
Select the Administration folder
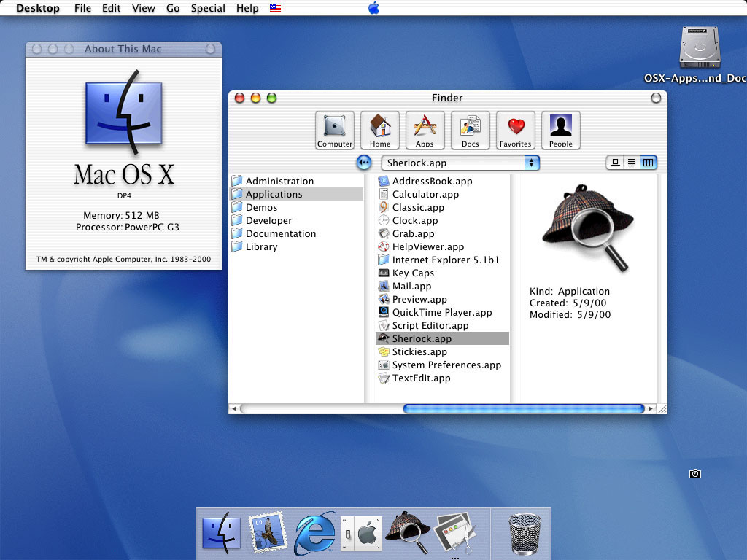click(296, 181)
